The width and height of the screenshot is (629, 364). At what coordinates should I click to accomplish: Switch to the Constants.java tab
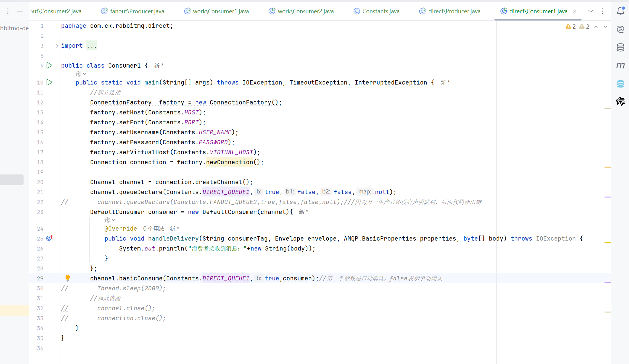click(x=380, y=11)
